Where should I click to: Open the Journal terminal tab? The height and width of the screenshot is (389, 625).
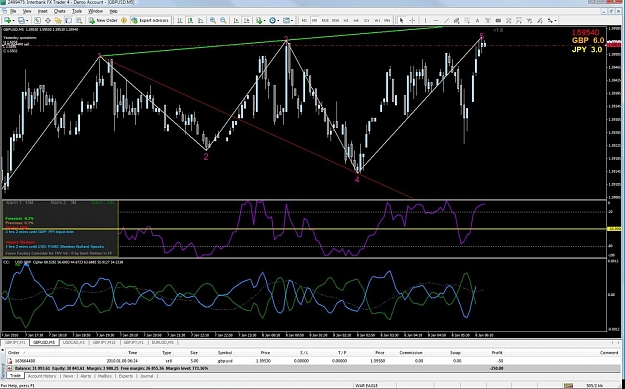(146, 376)
